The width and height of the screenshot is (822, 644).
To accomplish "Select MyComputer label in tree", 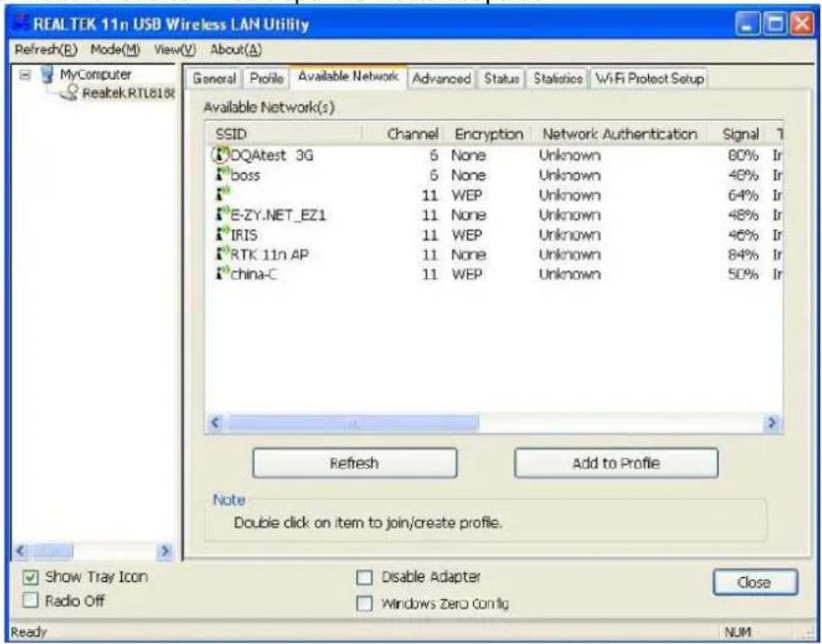I will click(x=96, y=74).
